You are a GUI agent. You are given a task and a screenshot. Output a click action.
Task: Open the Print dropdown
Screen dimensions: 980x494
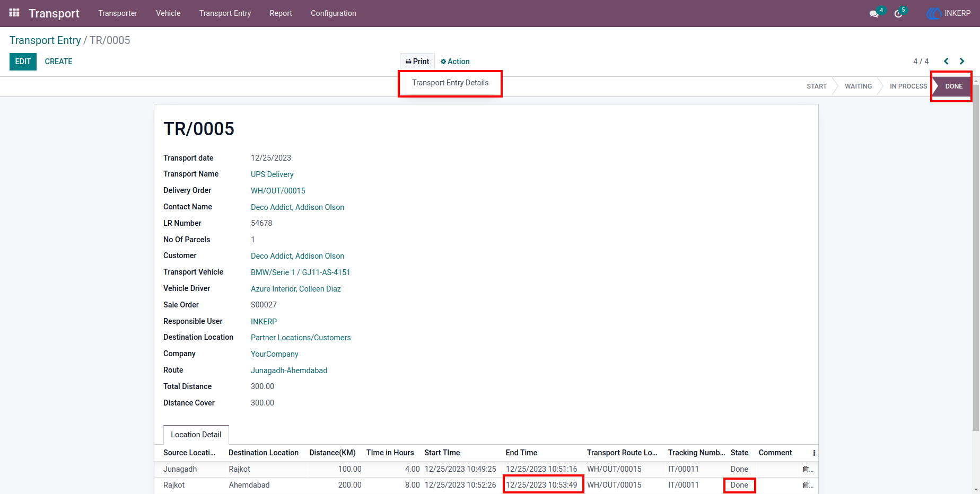pyautogui.click(x=417, y=61)
